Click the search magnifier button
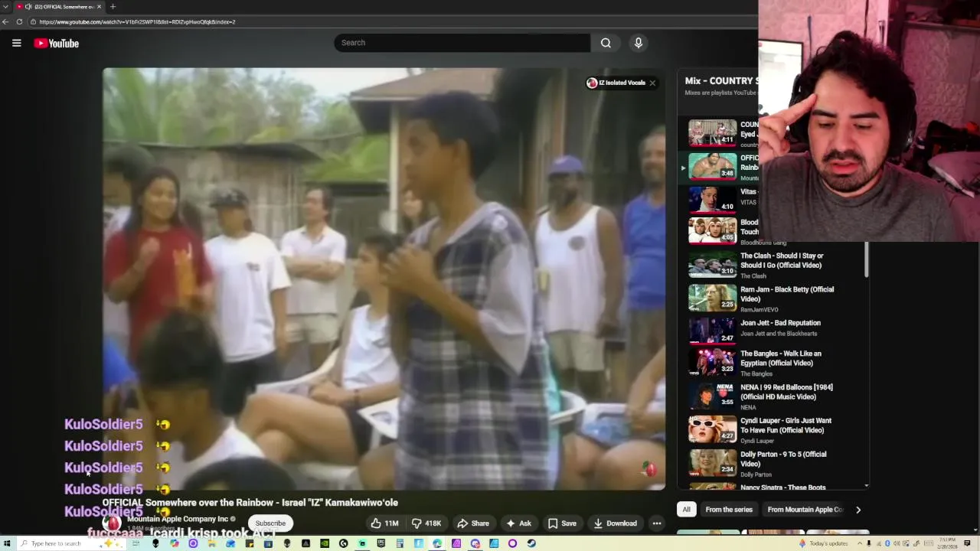Viewport: 980px width, 551px height. [x=606, y=43]
